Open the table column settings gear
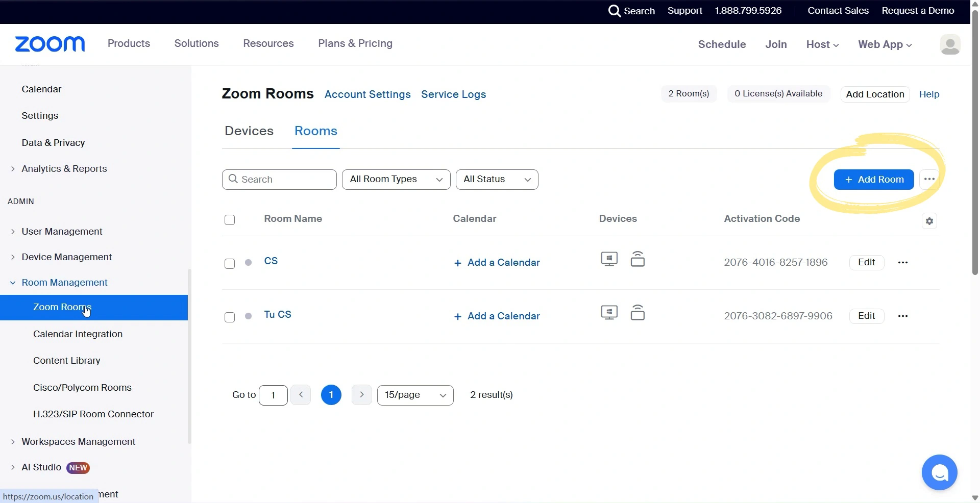The image size is (980, 503). 929,221
